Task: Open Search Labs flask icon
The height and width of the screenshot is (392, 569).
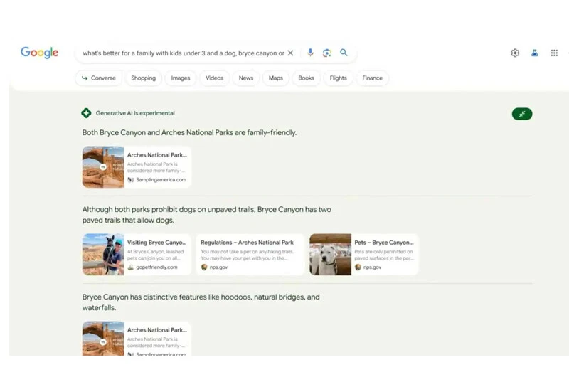Action: [535, 53]
